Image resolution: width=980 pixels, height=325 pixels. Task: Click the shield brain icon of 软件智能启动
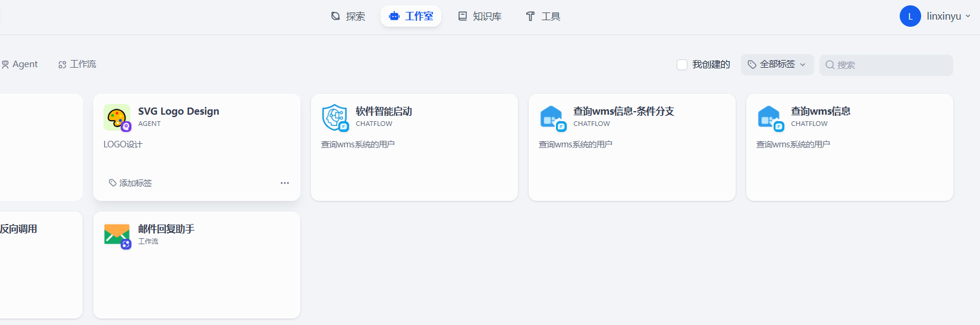coord(335,118)
